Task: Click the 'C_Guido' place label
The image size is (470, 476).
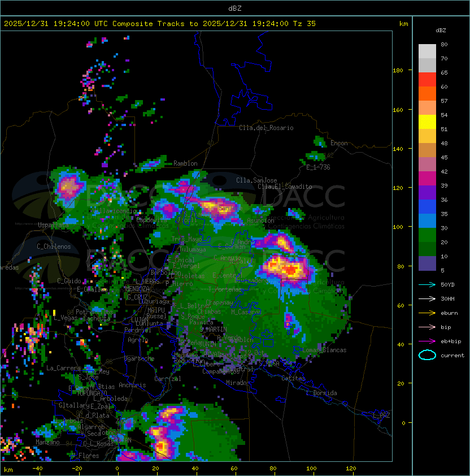Action: click(69, 281)
